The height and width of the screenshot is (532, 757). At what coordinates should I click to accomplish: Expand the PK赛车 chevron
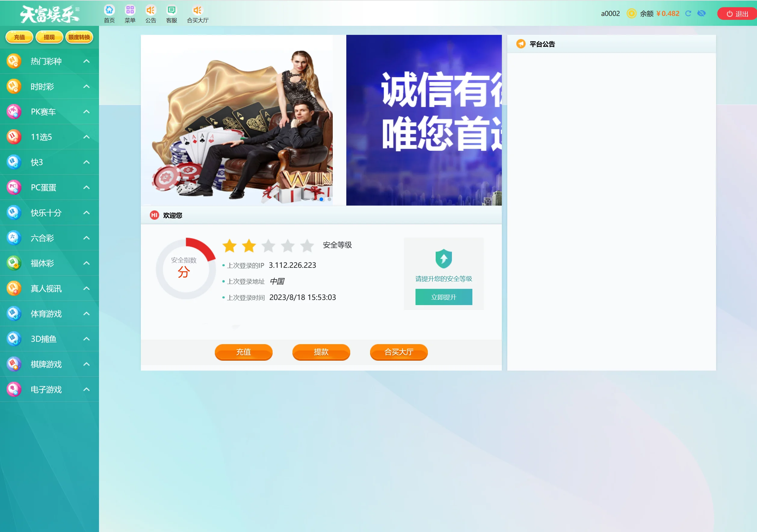pyautogui.click(x=86, y=112)
